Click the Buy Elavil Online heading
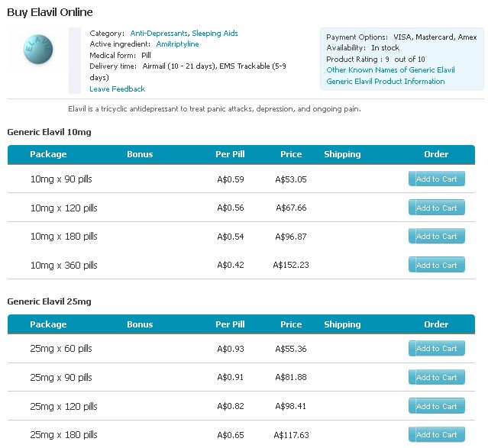488x448 pixels. point(50,12)
